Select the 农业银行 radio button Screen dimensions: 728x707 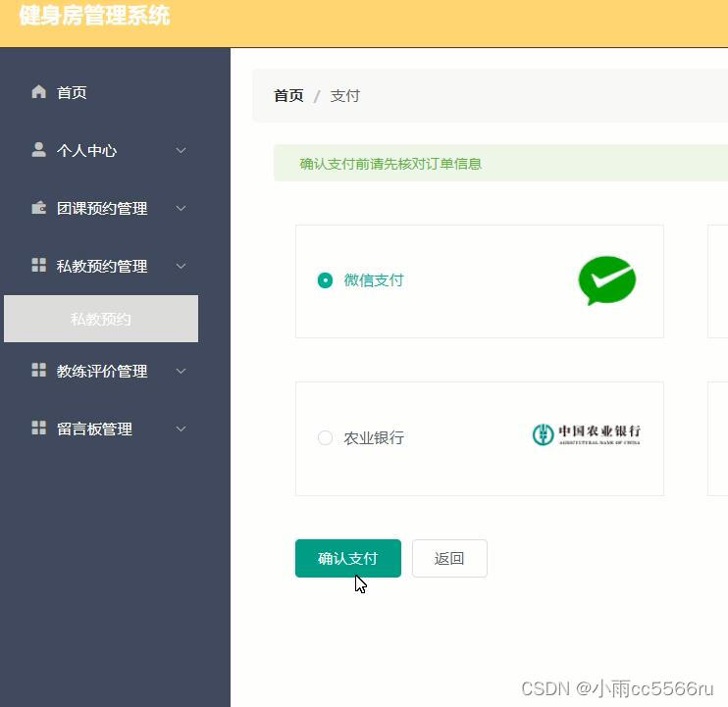pos(325,437)
